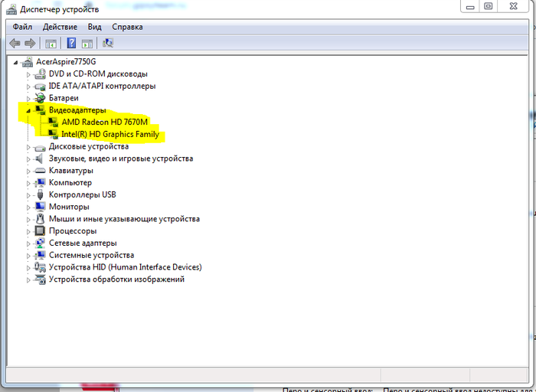Click the Сетевые адаптеры network icon
This screenshot has width=536, height=392.
point(40,243)
